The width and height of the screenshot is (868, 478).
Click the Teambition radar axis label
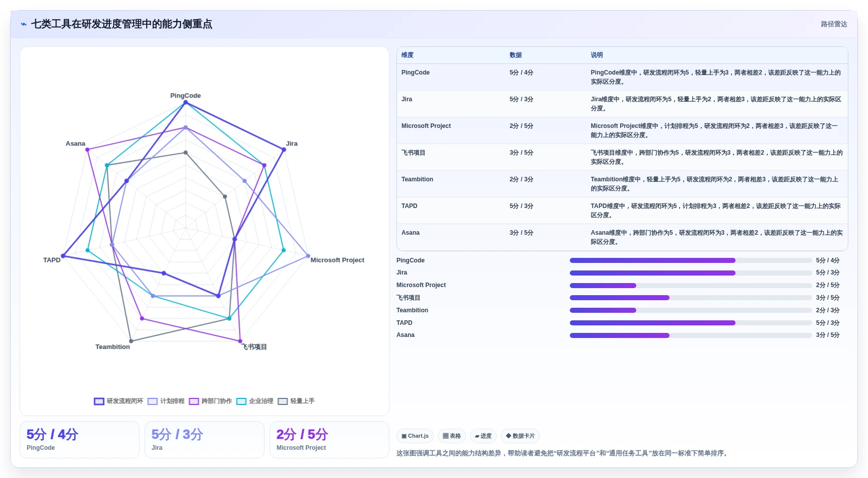coord(113,347)
